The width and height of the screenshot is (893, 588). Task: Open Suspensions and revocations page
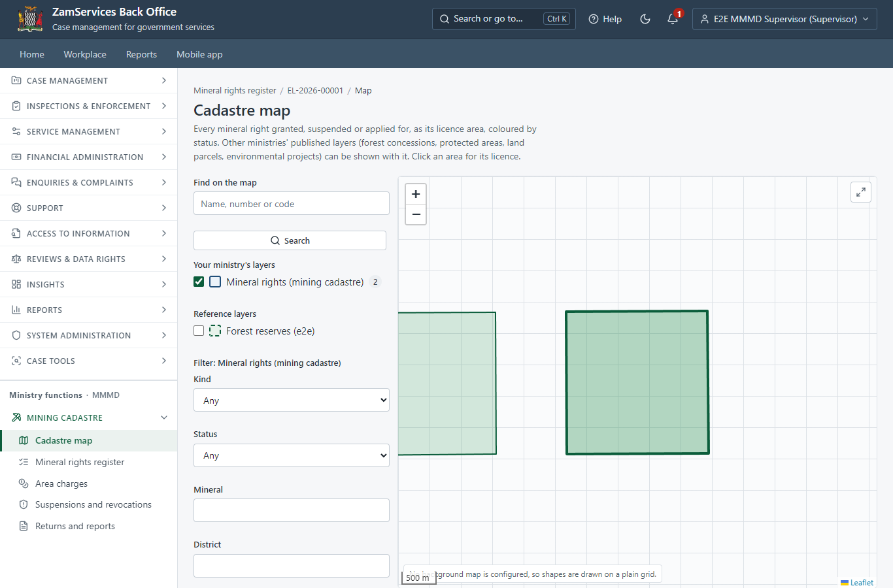(88, 504)
